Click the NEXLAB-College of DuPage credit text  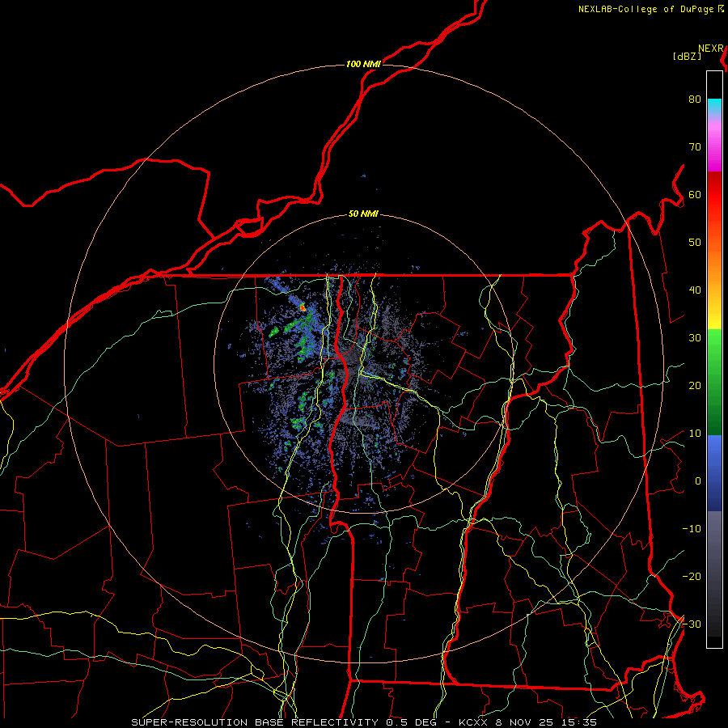click(645, 9)
